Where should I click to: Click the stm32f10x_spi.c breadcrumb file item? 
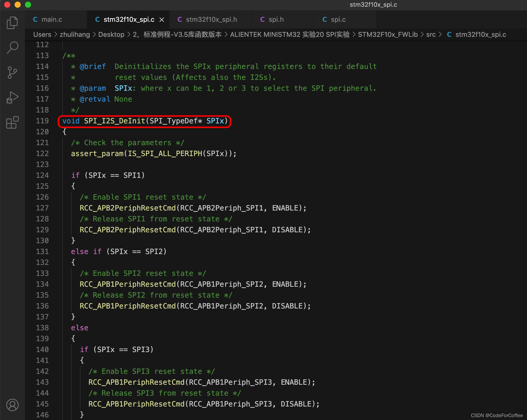pos(480,34)
